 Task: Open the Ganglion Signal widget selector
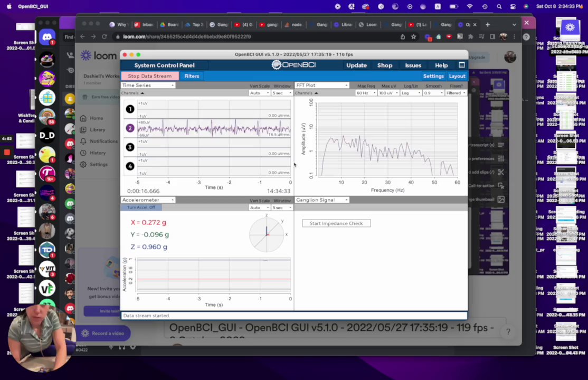pos(322,200)
